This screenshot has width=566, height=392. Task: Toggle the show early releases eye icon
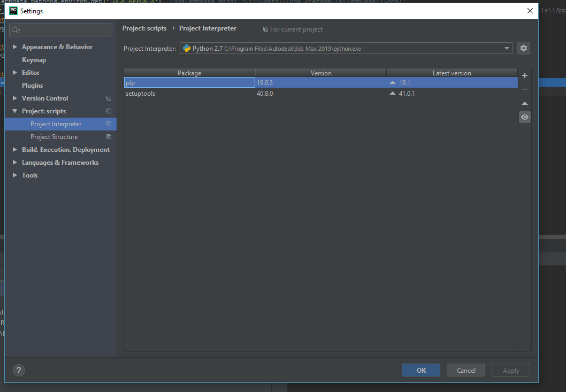[x=525, y=117]
